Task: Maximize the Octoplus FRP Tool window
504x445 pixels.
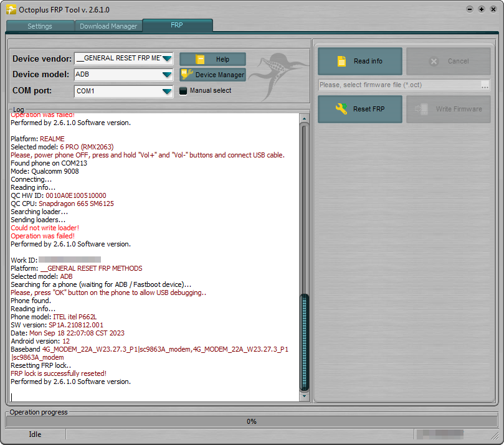Action: (x=482, y=9)
